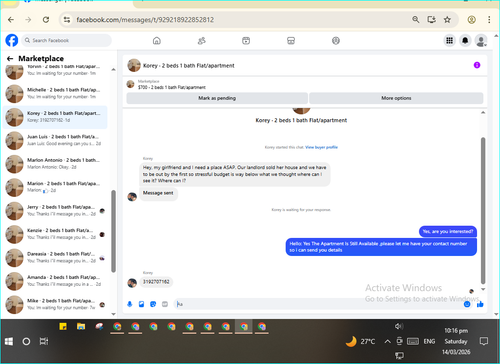Send a thumbs-up like
The height and width of the screenshot is (364, 500).
point(480,304)
